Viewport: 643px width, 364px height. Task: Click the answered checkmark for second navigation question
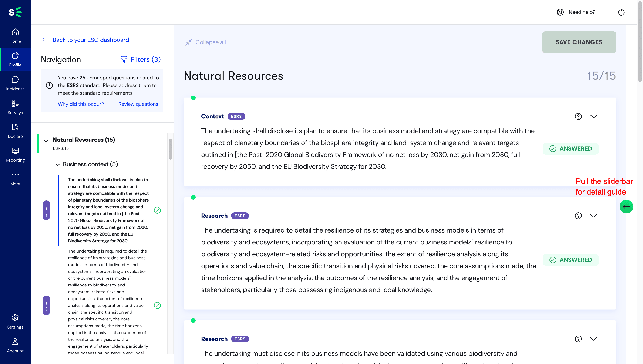(x=157, y=305)
